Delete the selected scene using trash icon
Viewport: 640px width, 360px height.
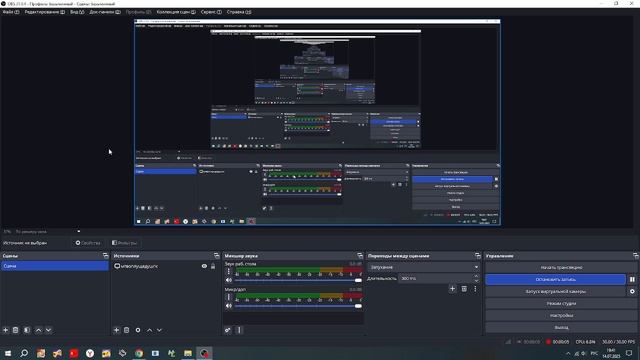(16, 330)
